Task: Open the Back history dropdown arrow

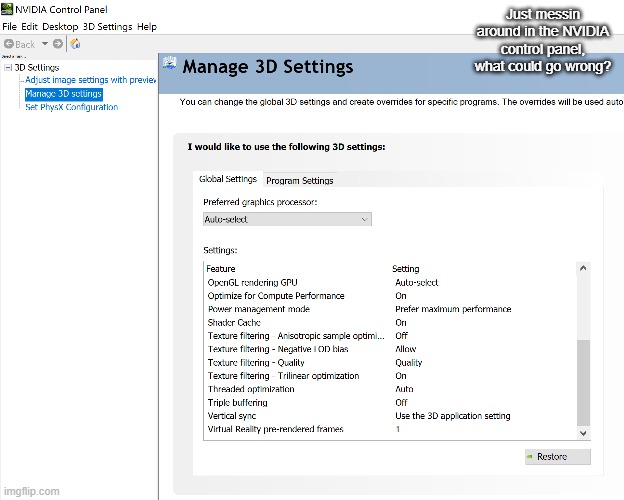Action: pyautogui.click(x=45, y=43)
